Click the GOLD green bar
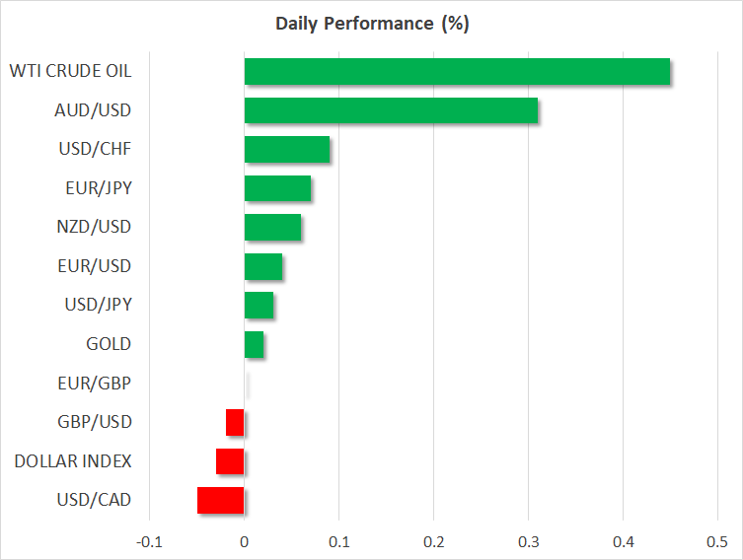 pos(254,344)
